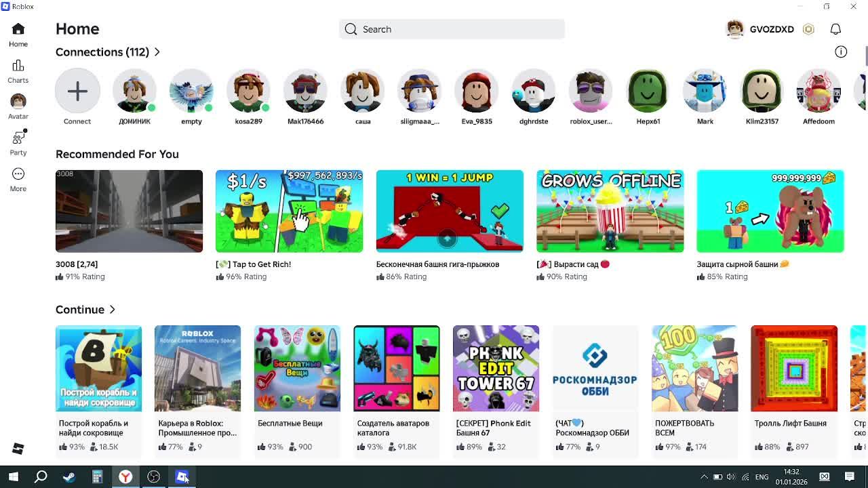Open Yandex Browser from the taskbar

[x=125, y=476]
